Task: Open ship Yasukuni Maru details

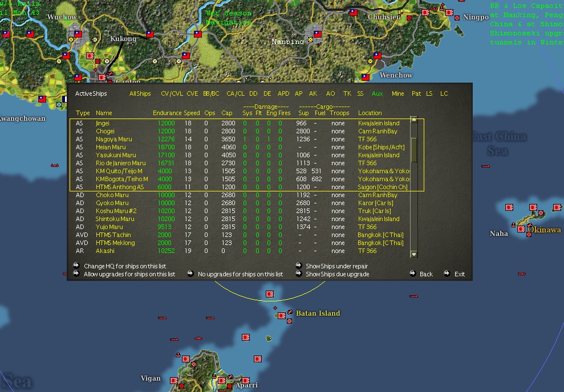Action: (x=116, y=155)
